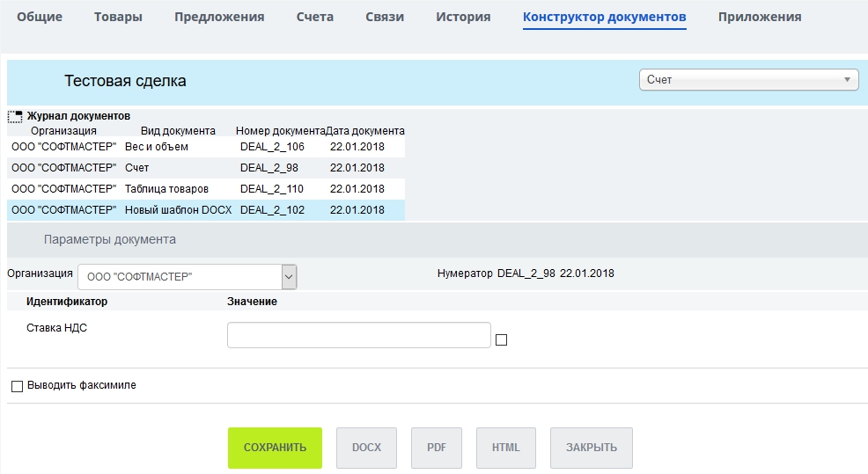868x474 pixels.
Task: Open the Счет template dropdown
Action: (x=748, y=80)
